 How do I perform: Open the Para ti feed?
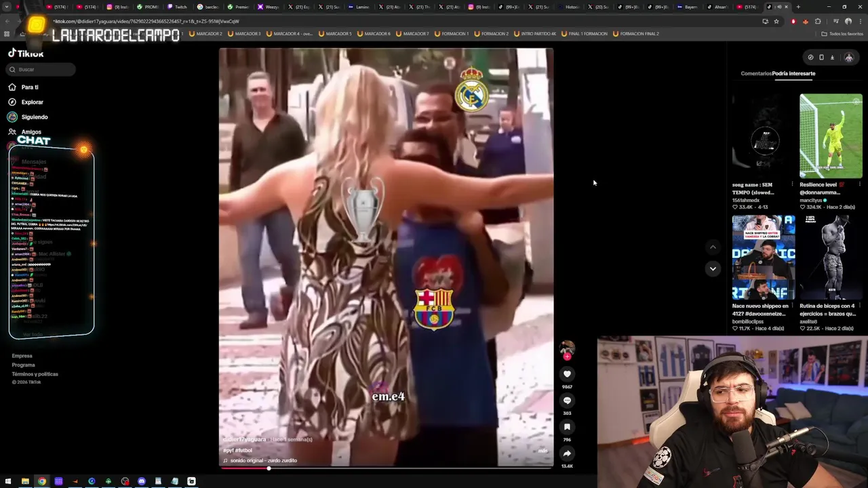(x=30, y=87)
